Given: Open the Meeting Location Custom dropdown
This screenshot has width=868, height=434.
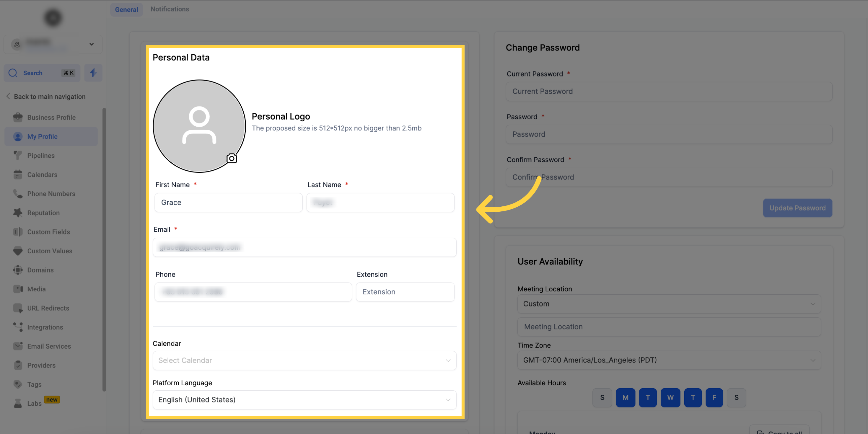Looking at the screenshot, I should (x=669, y=304).
